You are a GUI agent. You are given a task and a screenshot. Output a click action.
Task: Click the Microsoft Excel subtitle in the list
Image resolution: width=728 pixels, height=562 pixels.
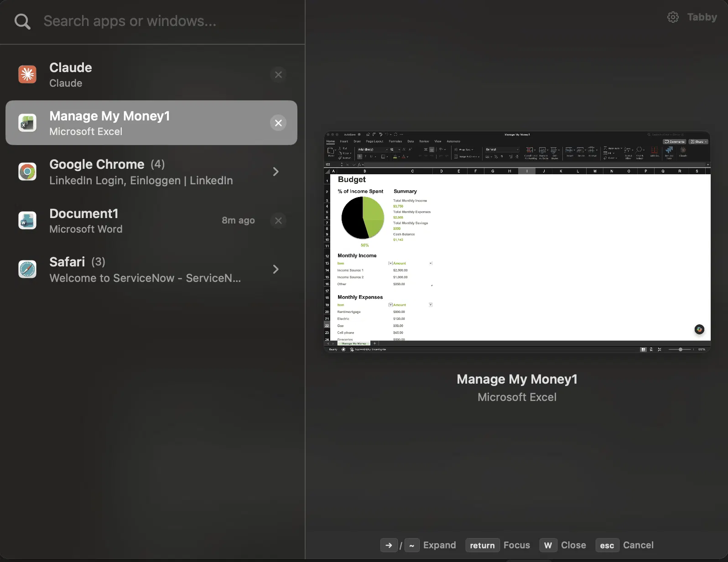[86, 131]
